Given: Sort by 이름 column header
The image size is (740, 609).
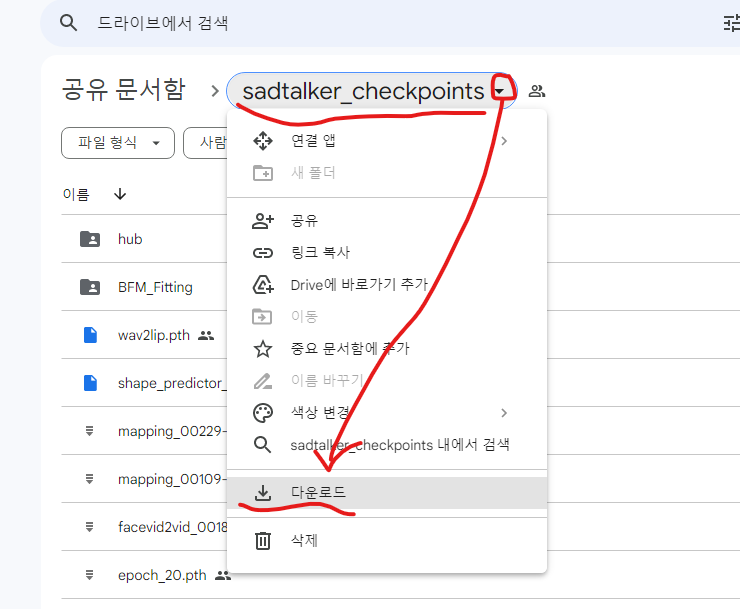Looking at the screenshot, I should click(76, 194).
